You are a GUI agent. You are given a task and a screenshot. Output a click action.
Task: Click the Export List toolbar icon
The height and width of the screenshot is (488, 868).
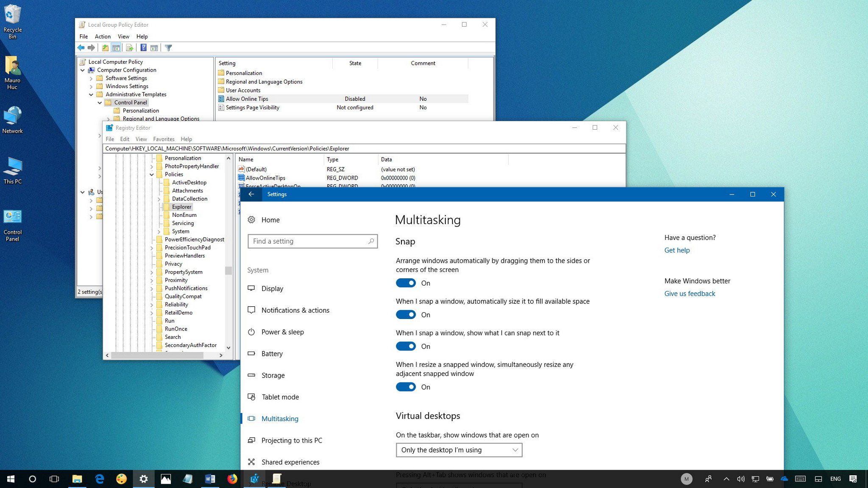click(130, 48)
